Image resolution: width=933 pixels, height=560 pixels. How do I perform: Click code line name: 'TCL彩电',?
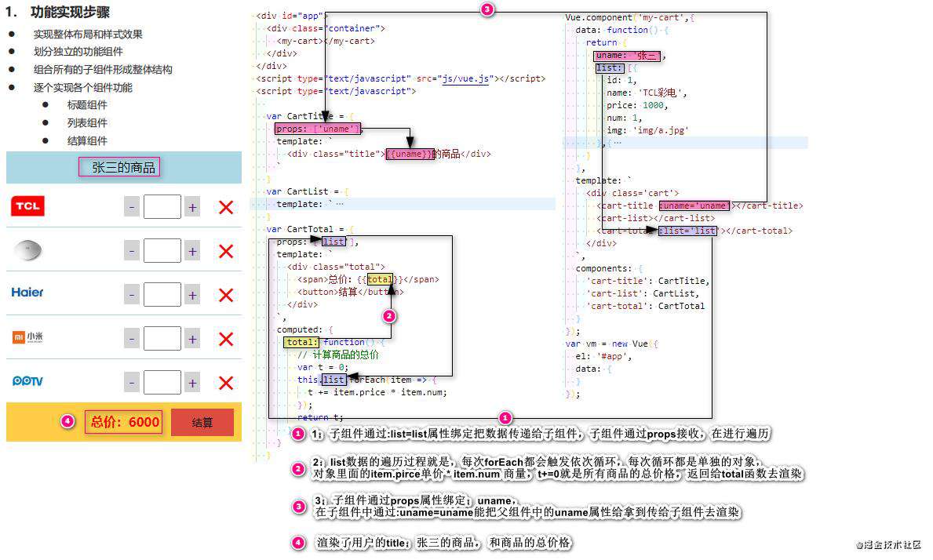pyautogui.click(x=647, y=93)
